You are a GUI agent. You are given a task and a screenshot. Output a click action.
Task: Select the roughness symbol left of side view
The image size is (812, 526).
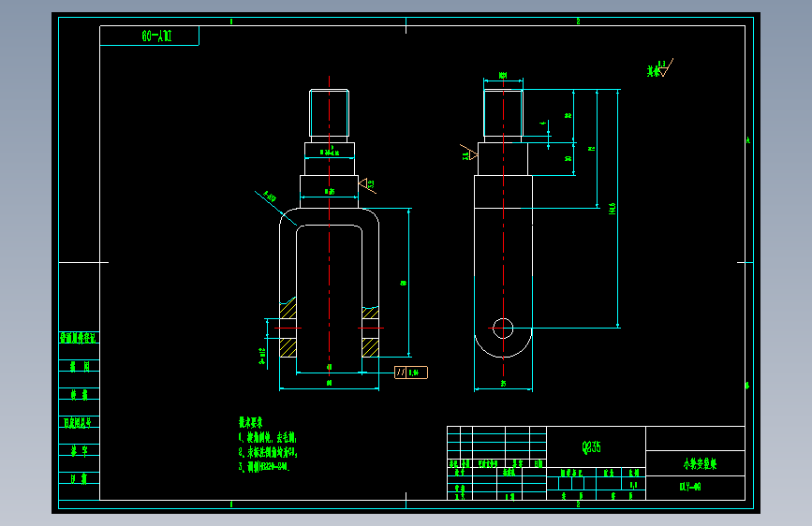469,153
